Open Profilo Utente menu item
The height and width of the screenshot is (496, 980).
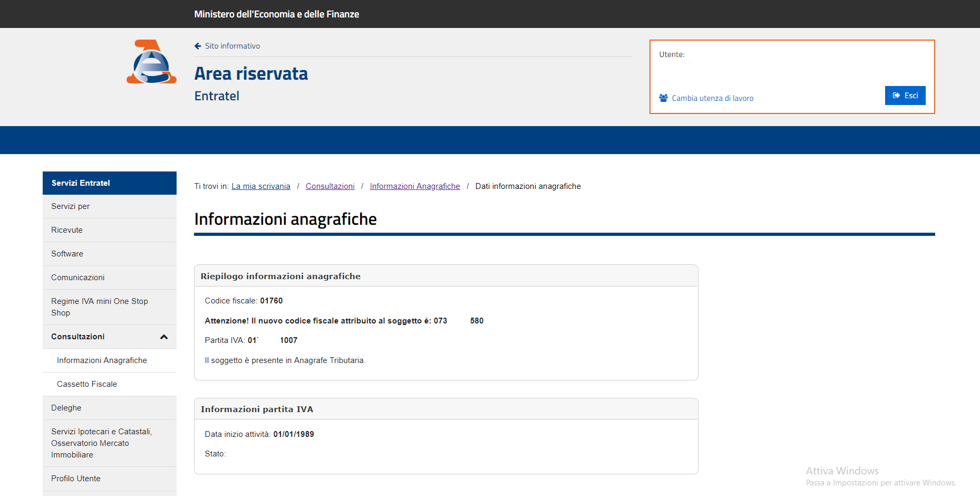76,479
